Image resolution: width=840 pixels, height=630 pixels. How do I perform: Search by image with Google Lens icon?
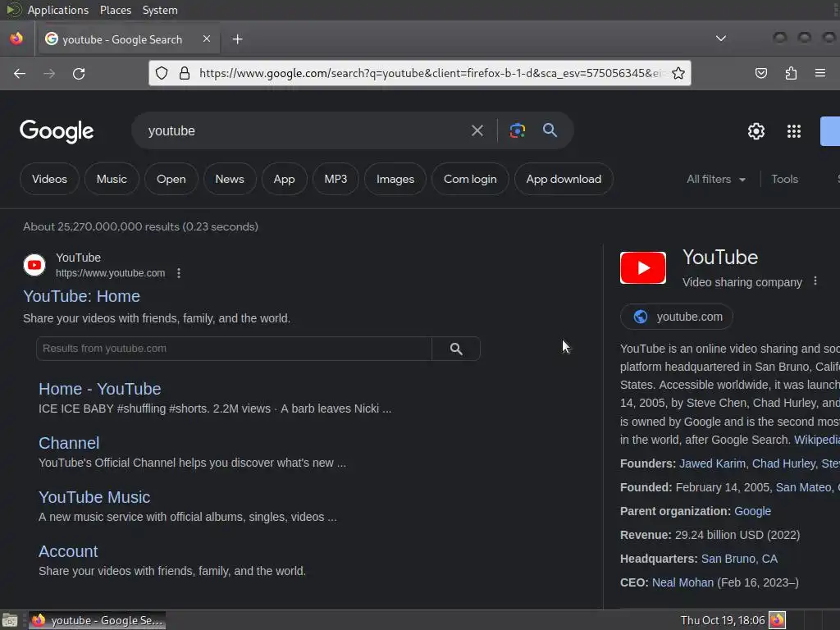coord(517,130)
